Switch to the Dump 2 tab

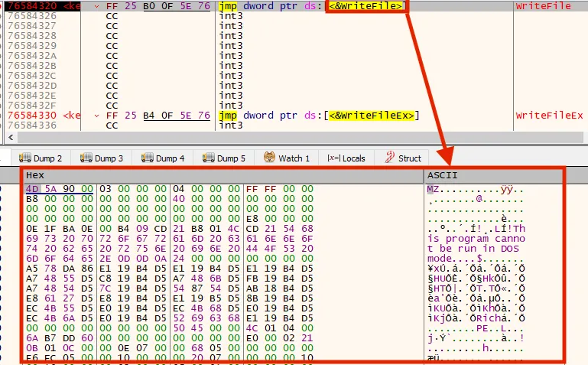40,158
